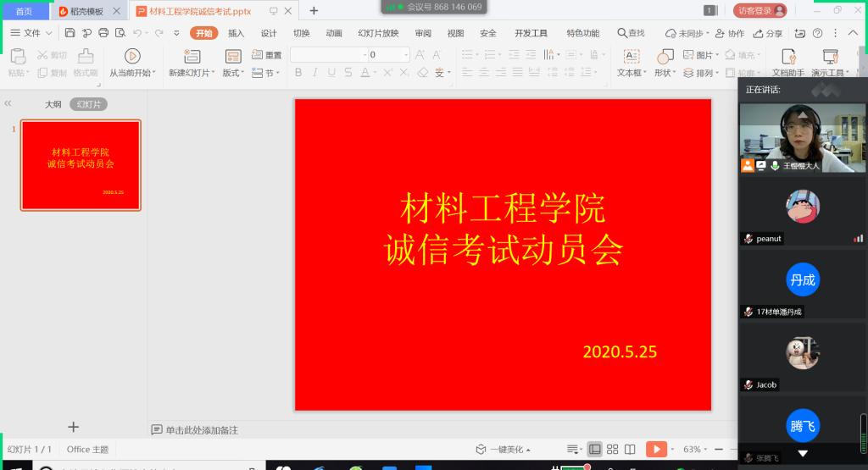
Task: Toggle normal view button in status bar
Action: [x=595, y=449]
